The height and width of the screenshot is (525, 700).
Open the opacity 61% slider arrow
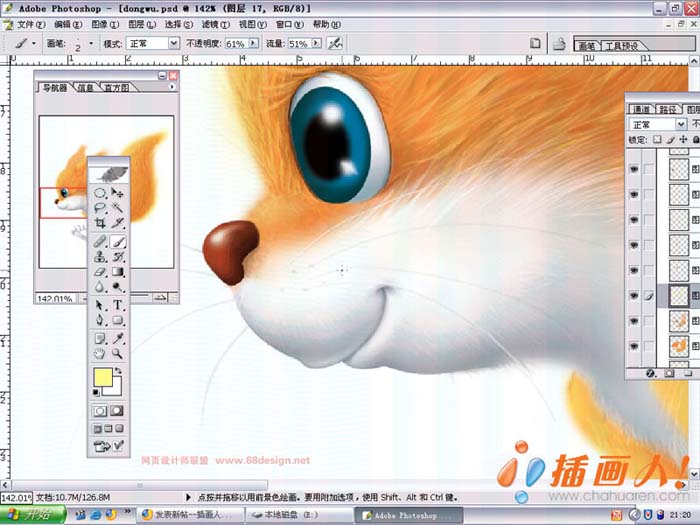(x=254, y=43)
